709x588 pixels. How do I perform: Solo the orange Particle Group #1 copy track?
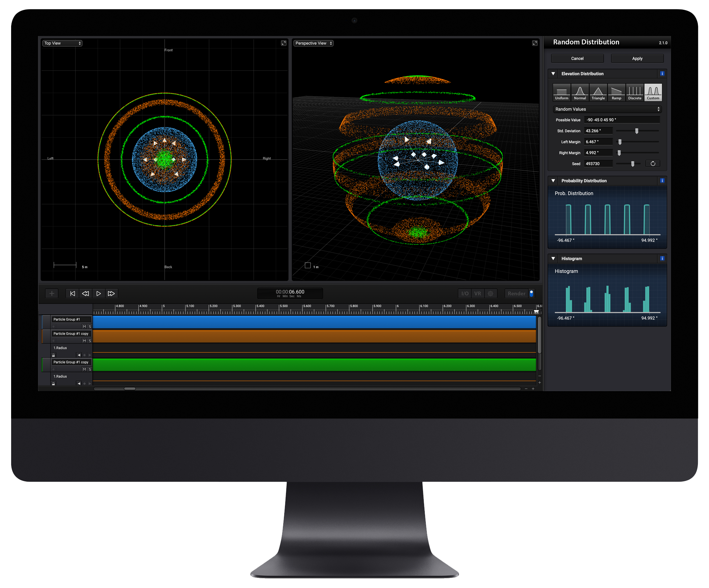pos(90,341)
